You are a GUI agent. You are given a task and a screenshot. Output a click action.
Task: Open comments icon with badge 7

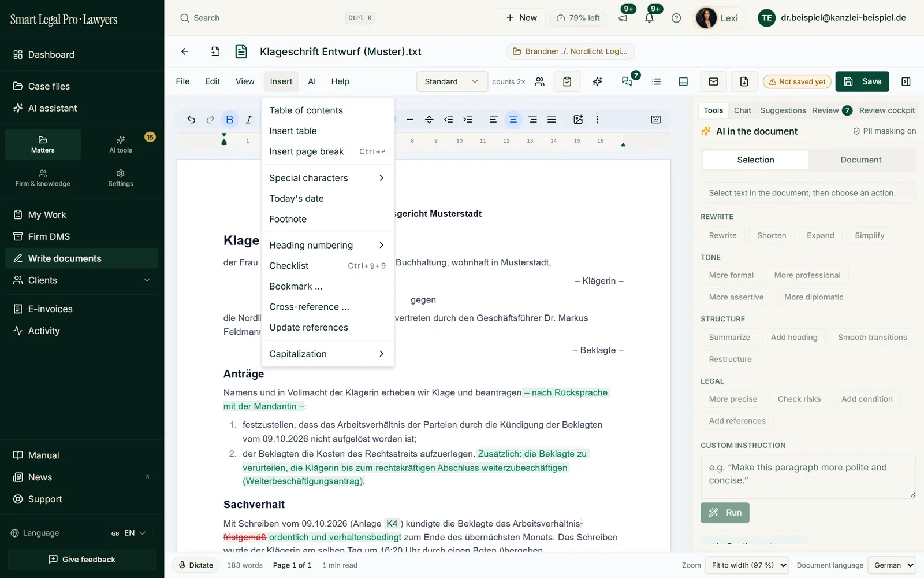click(x=627, y=81)
